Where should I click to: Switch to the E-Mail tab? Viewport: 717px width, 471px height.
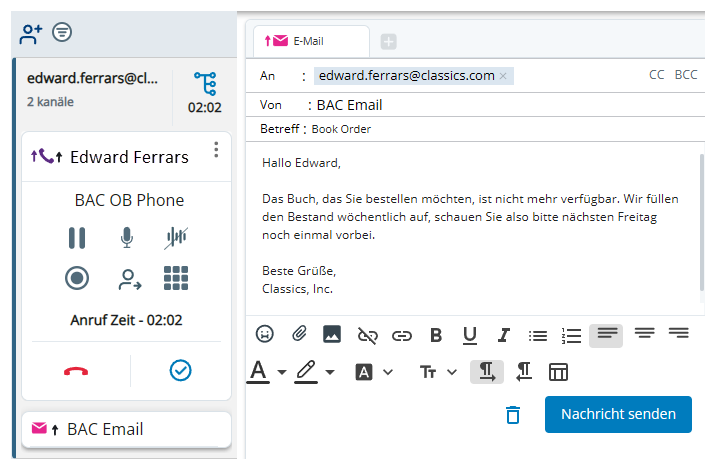tap(311, 41)
